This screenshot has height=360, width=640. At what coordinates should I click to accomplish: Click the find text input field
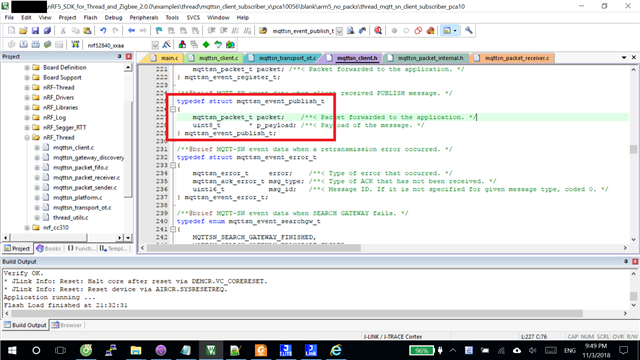(303, 31)
